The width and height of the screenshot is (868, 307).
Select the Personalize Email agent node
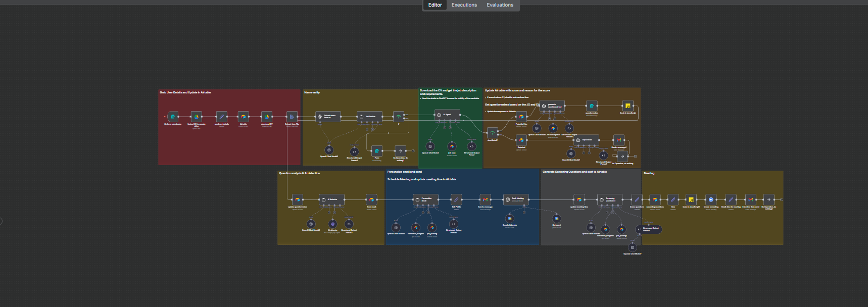coord(425,199)
